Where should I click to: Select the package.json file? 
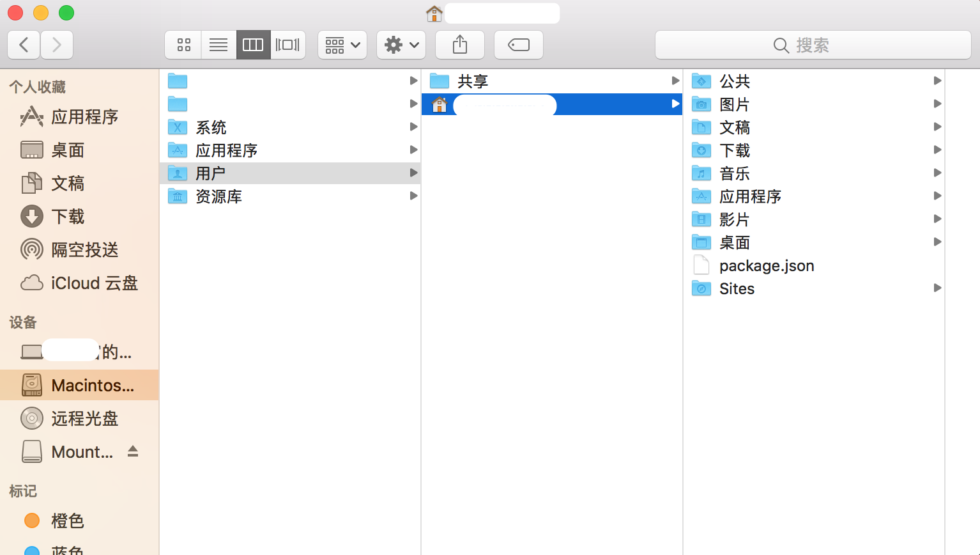[814, 265]
